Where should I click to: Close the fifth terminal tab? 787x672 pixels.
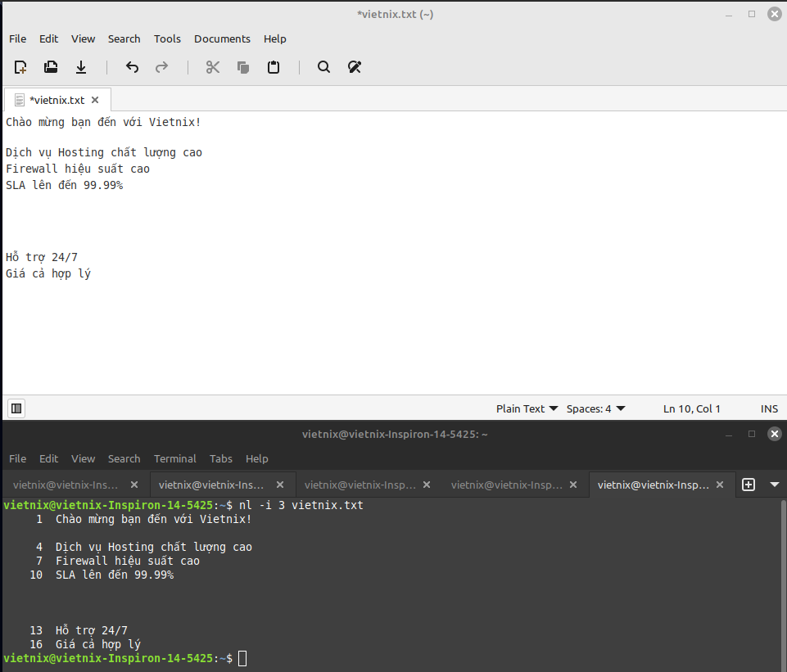click(720, 485)
